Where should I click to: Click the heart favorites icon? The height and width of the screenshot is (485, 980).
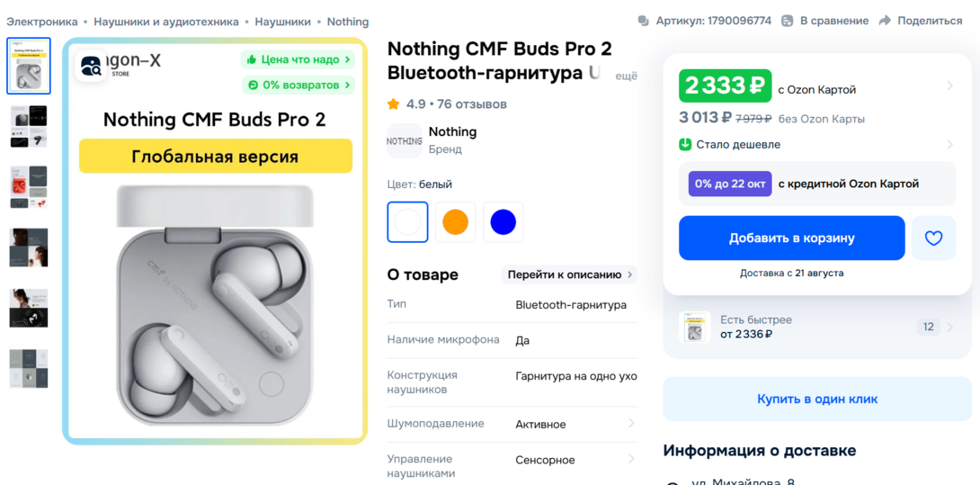(933, 238)
